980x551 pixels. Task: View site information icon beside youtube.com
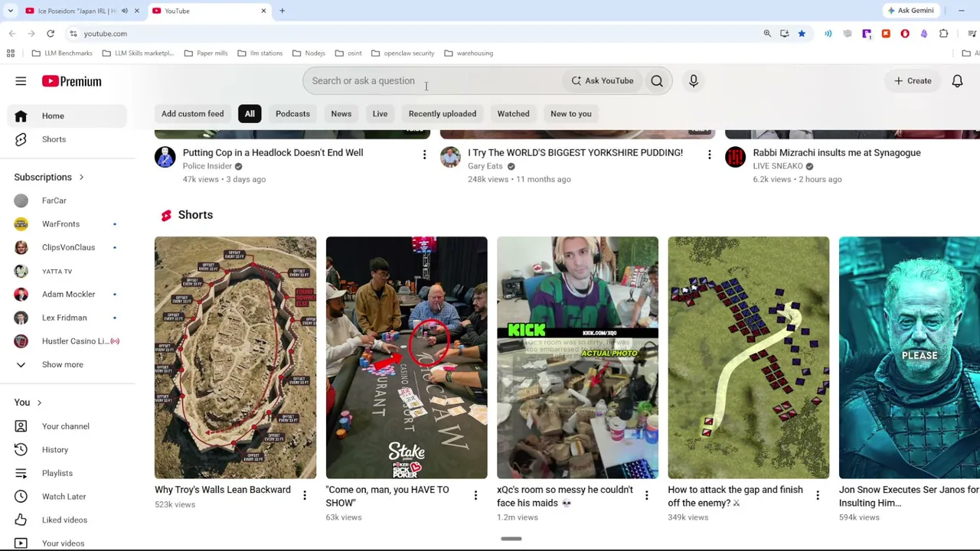tap(73, 34)
